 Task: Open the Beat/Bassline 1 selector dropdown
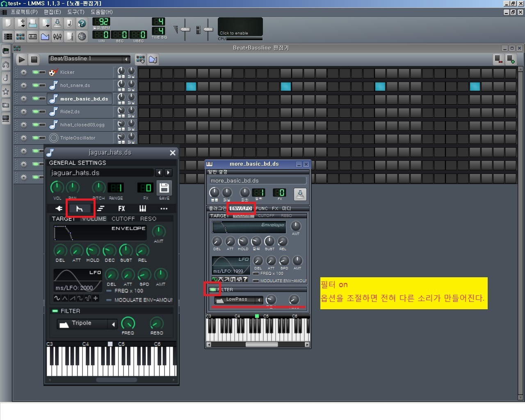pos(89,59)
